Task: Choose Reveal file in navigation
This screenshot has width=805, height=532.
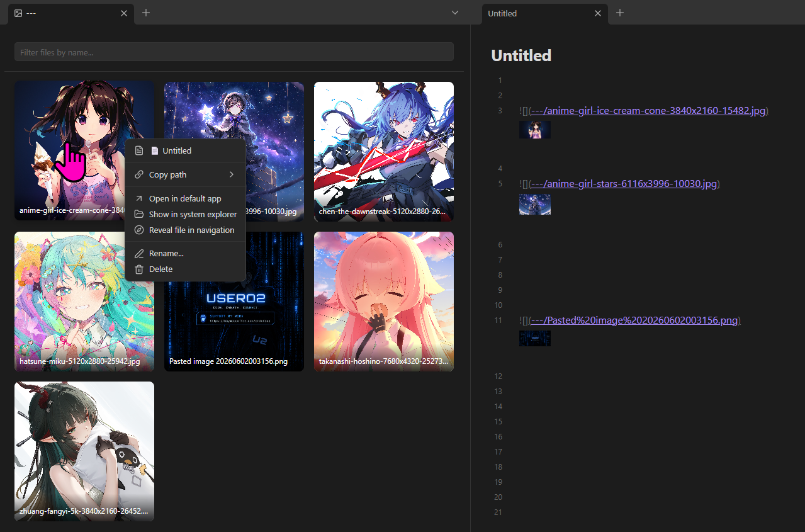Action: pyautogui.click(x=185, y=230)
